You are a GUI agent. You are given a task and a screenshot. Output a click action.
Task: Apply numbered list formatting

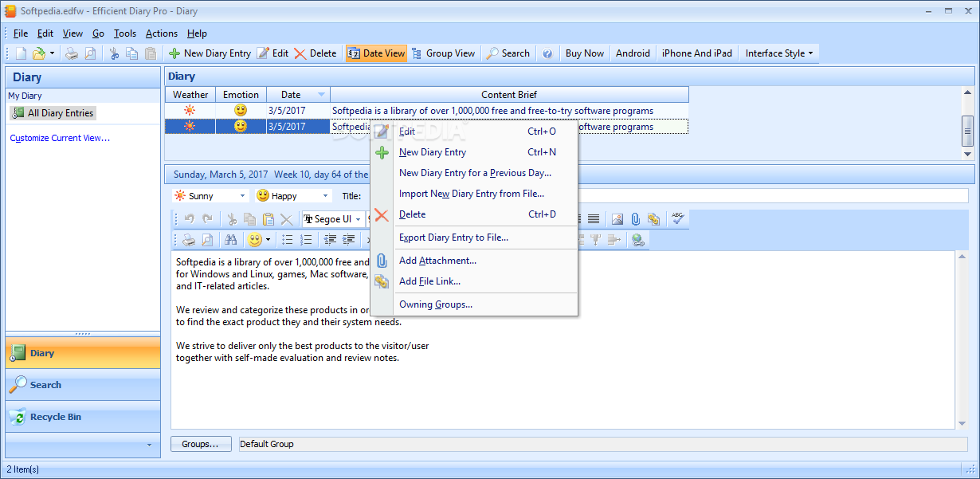tap(306, 239)
